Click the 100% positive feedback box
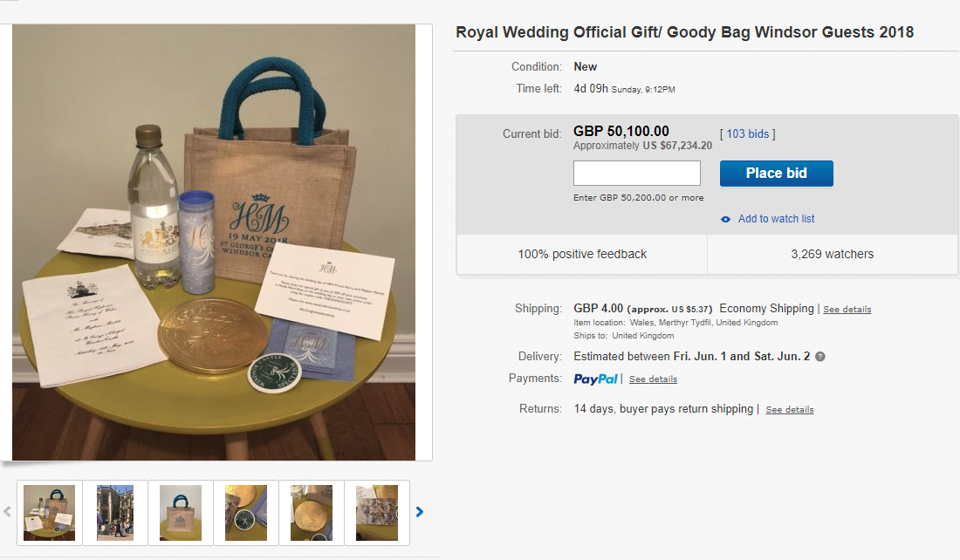 pyautogui.click(x=582, y=255)
